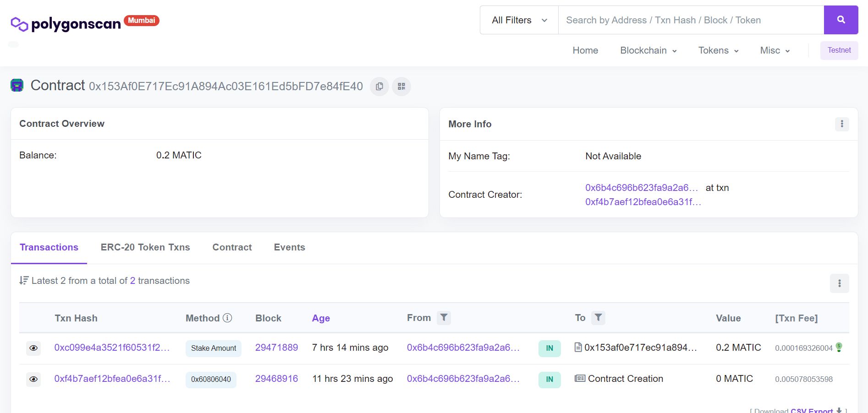Image resolution: width=868 pixels, height=413 pixels.
Task: Toggle the Txn Fee column display
Action: [x=797, y=318]
